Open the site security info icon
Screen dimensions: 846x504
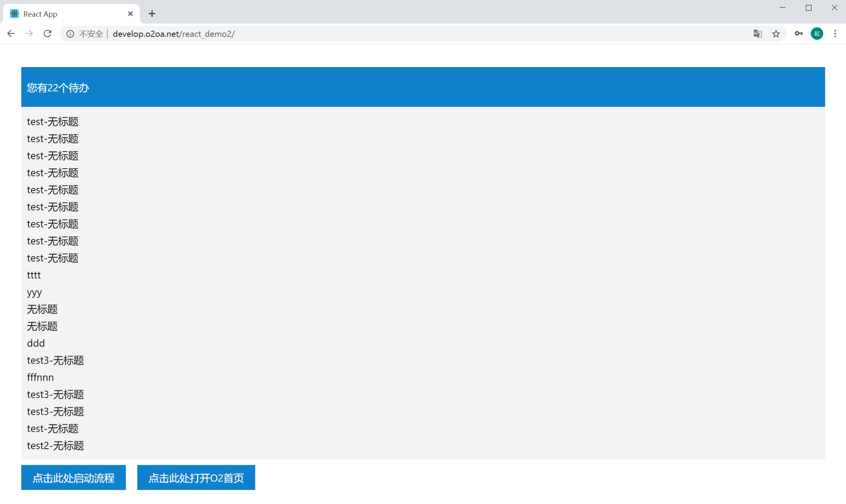[x=70, y=34]
